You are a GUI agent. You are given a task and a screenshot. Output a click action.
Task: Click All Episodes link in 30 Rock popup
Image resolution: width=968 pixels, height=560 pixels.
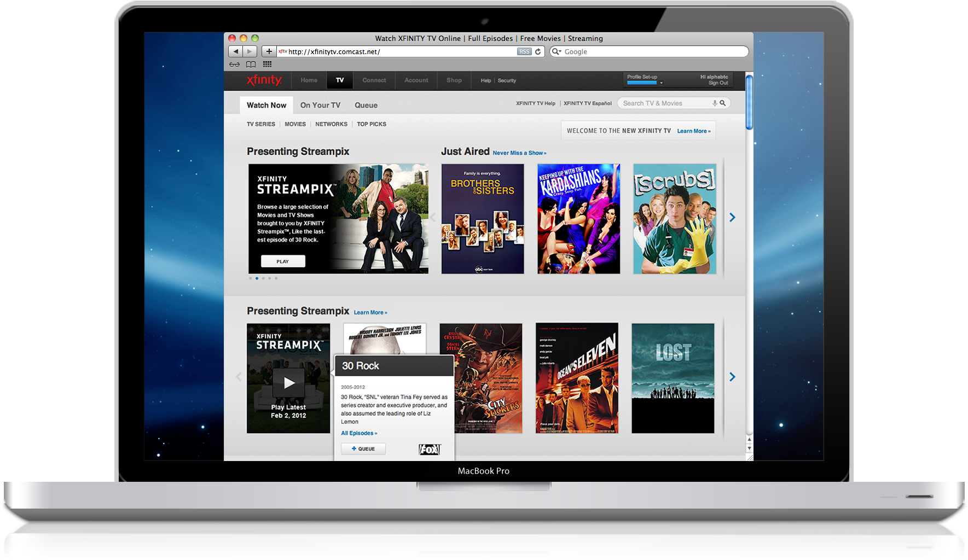point(359,433)
